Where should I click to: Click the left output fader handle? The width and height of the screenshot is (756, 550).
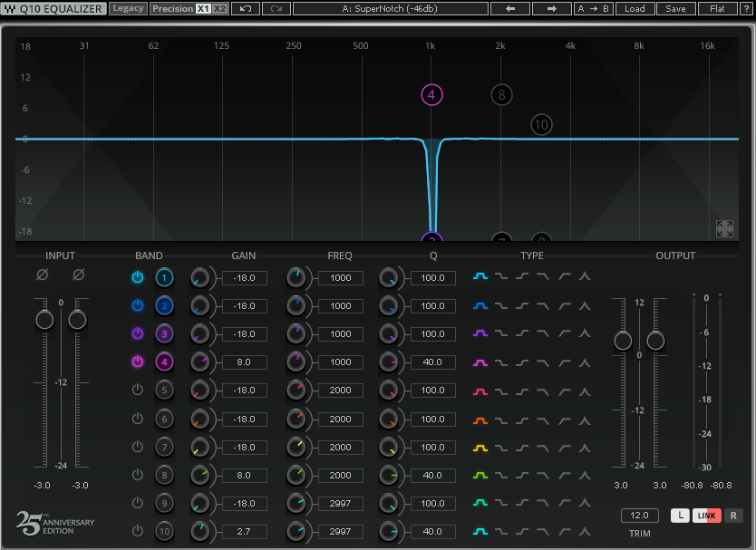click(623, 342)
